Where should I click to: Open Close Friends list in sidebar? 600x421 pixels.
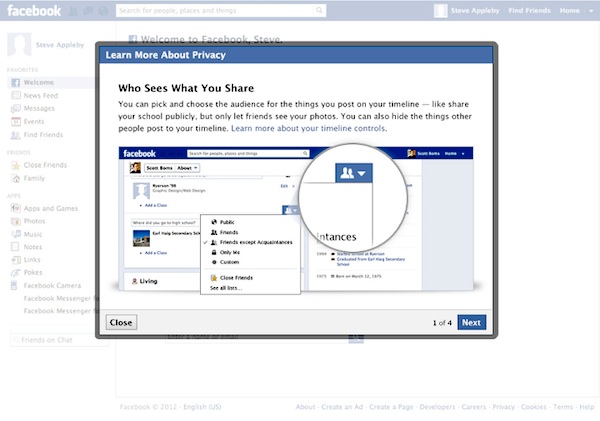(45, 165)
